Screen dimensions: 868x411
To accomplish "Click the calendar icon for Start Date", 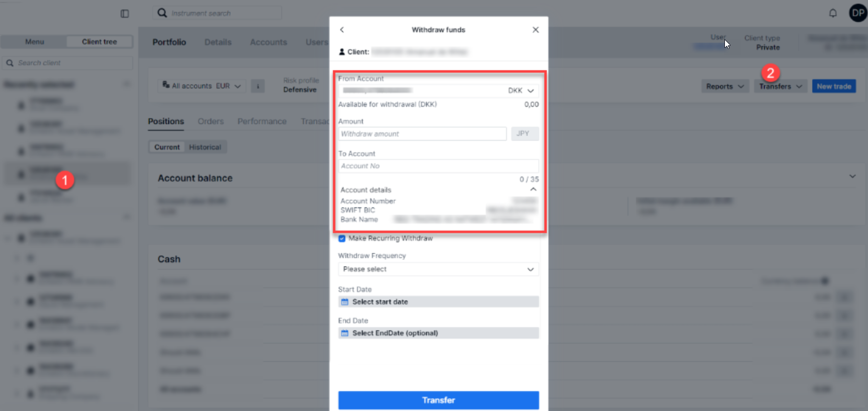I will tap(345, 302).
